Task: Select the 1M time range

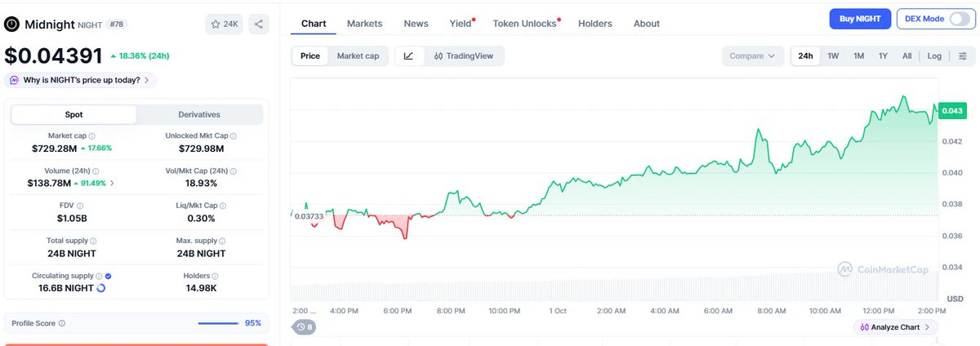Action: (x=858, y=56)
